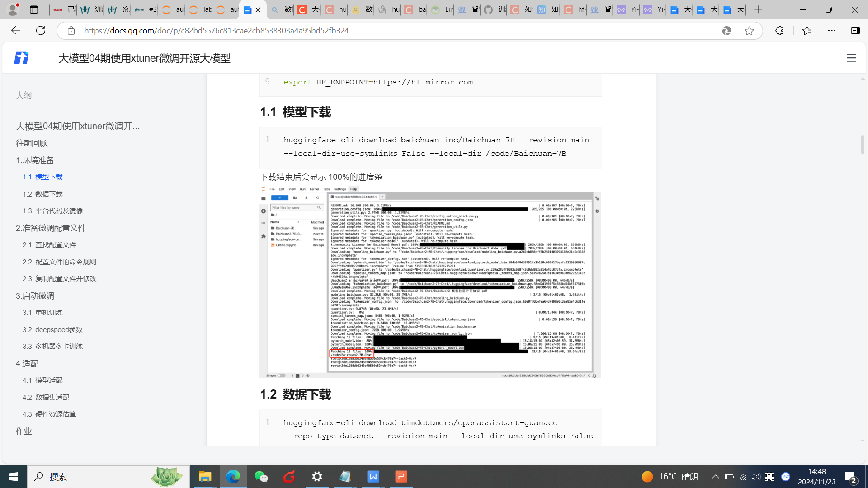Open a new browser tab

coord(758,9)
